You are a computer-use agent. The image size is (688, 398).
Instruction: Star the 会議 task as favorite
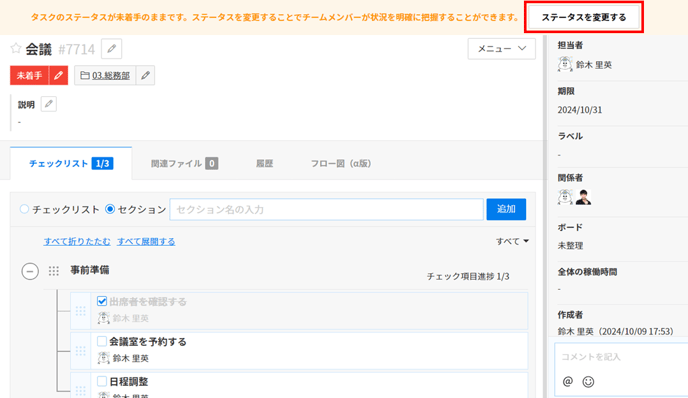pyautogui.click(x=16, y=48)
